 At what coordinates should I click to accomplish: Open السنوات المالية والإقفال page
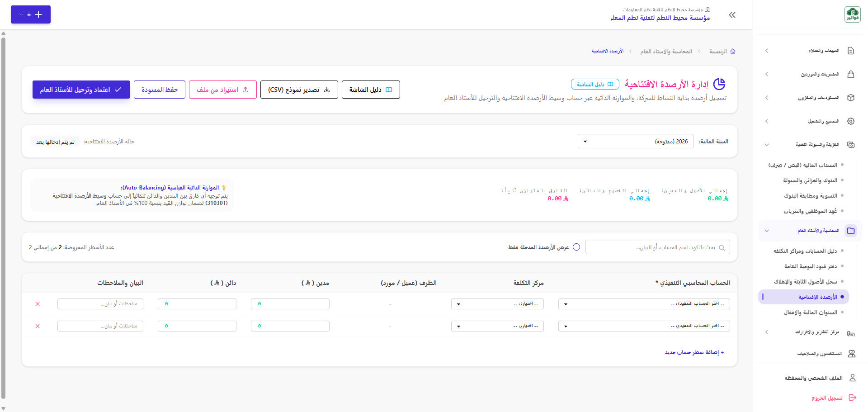pos(811,313)
